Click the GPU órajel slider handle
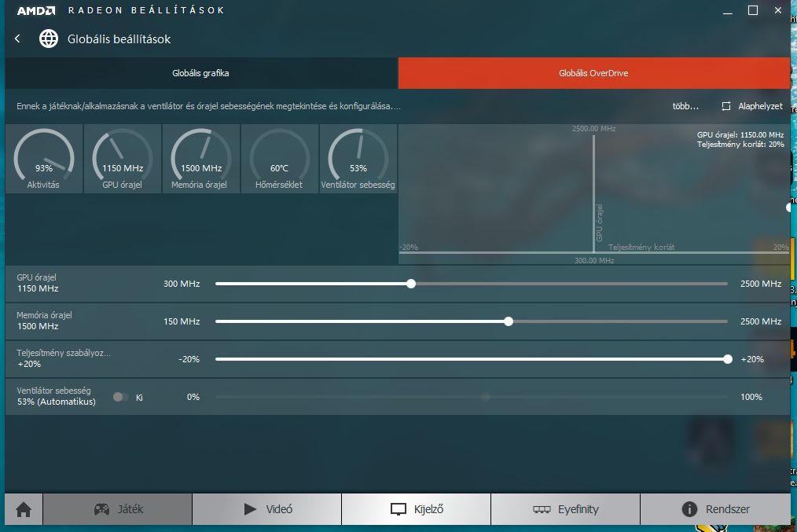Viewport: 797px width, 532px height. [x=411, y=284]
